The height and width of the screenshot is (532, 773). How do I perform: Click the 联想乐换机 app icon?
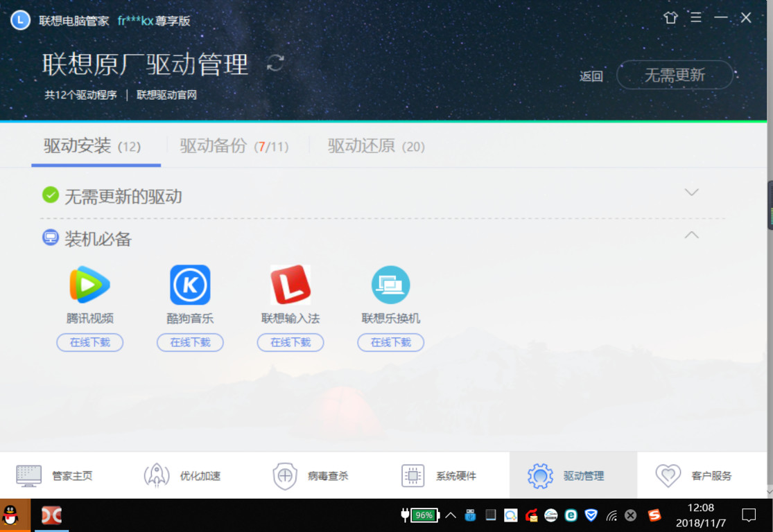pyautogui.click(x=390, y=285)
